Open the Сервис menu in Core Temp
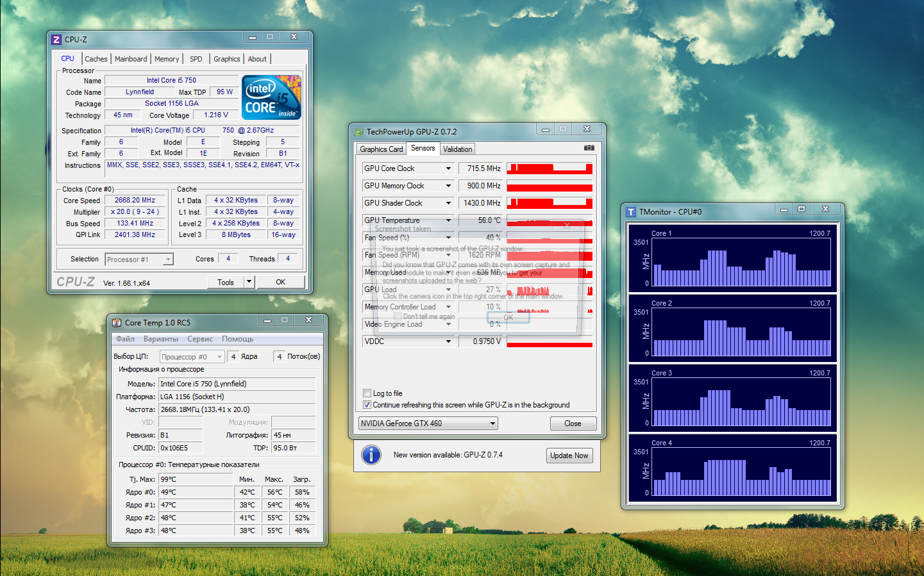The image size is (924, 576). (x=200, y=339)
